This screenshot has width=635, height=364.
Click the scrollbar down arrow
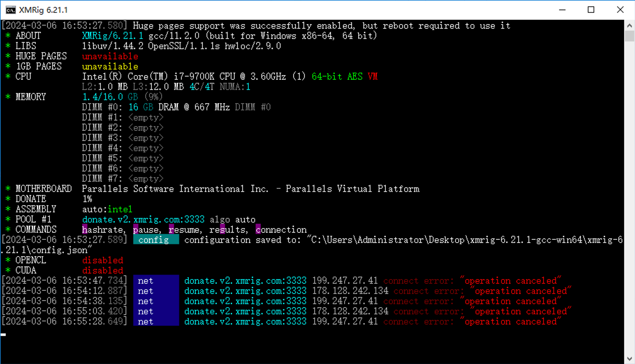pos(629,359)
